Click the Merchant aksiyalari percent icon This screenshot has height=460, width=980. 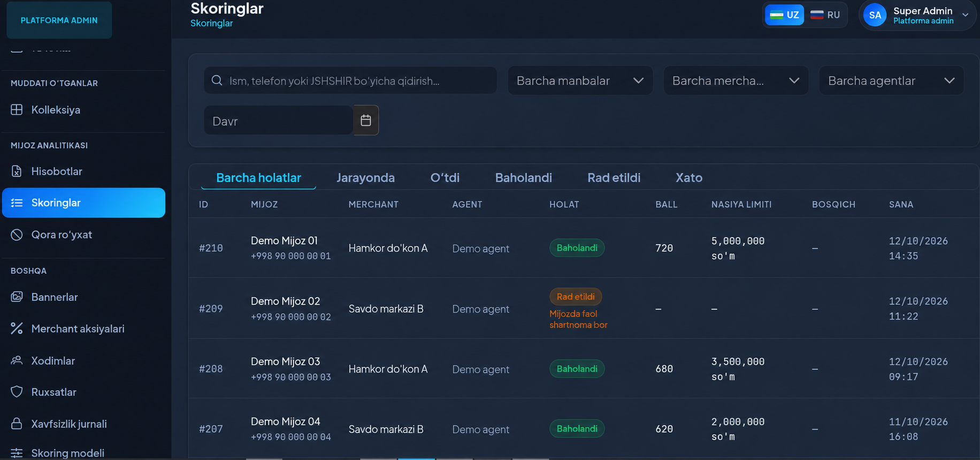17,329
